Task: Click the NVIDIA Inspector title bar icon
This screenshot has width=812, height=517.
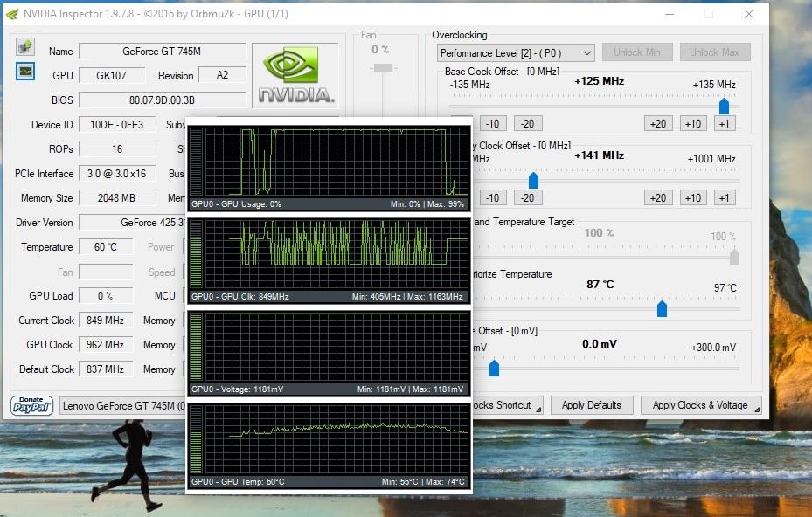Action: coord(12,14)
